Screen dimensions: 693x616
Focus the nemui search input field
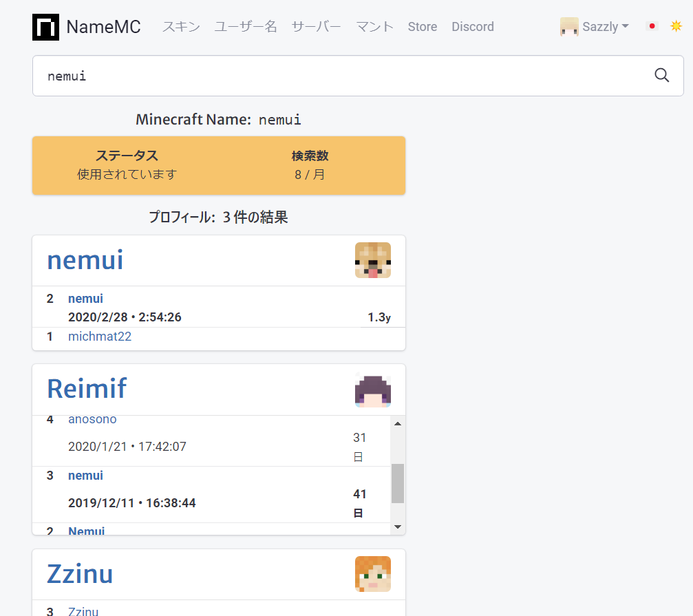[x=358, y=76]
